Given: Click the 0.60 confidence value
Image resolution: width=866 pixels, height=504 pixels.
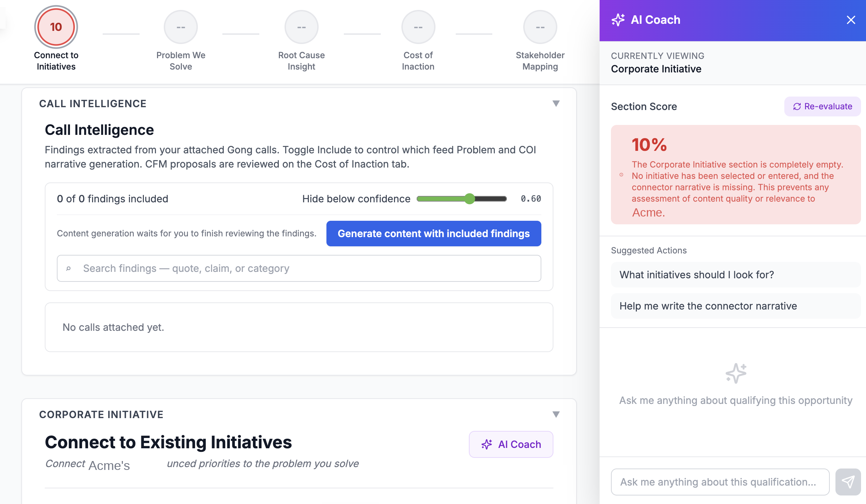Looking at the screenshot, I should point(531,199).
